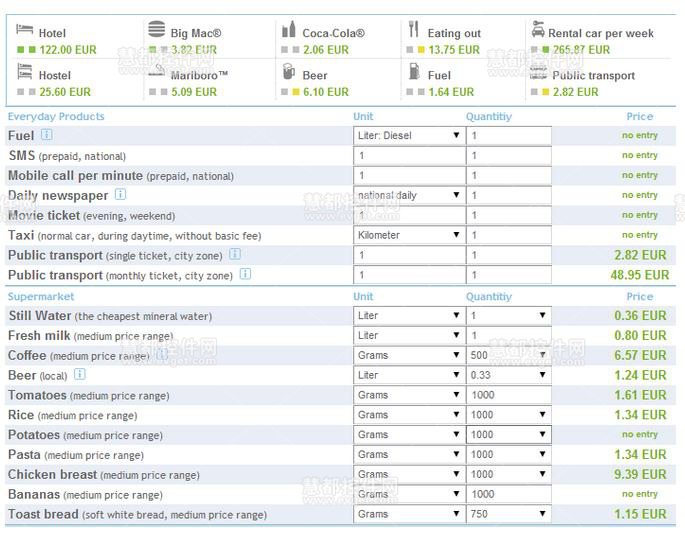Open the info icon beside Fuel row
685x534 pixels.
coord(46,135)
